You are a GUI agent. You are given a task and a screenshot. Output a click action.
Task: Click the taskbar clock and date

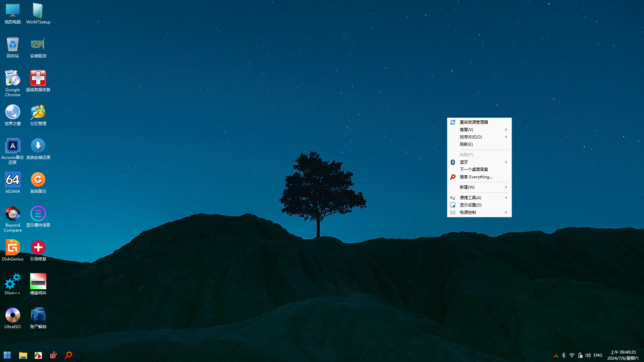pyautogui.click(x=623, y=355)
